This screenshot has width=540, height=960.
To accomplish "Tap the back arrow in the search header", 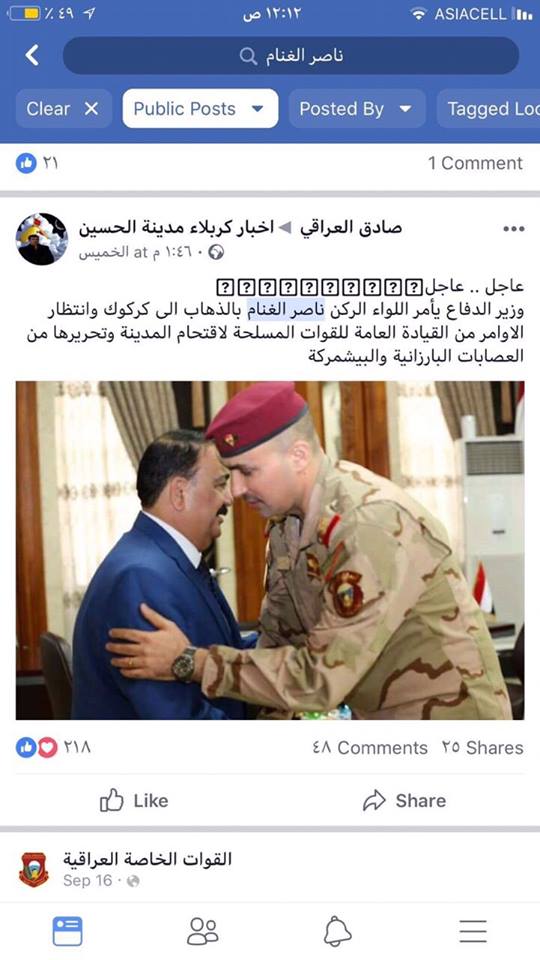I will coord(31,56).
